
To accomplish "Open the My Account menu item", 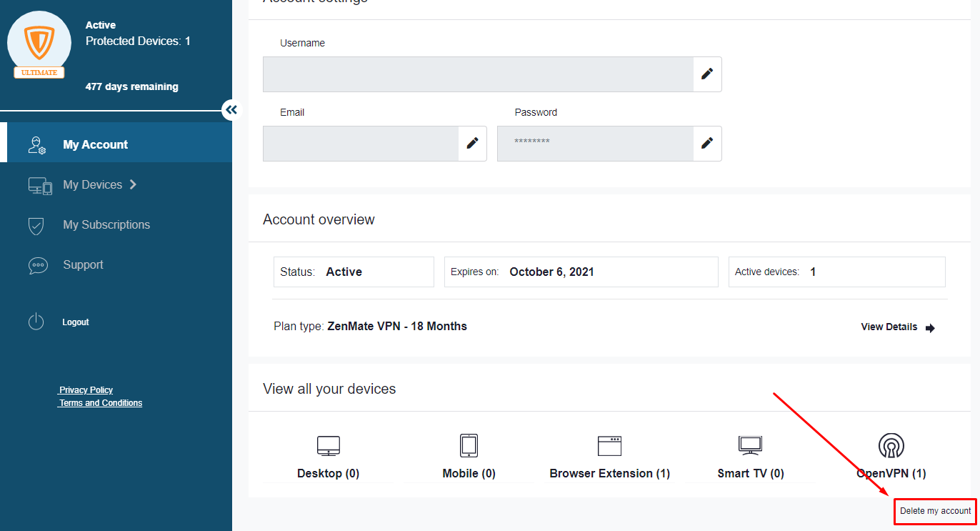I will coord(116,142).
